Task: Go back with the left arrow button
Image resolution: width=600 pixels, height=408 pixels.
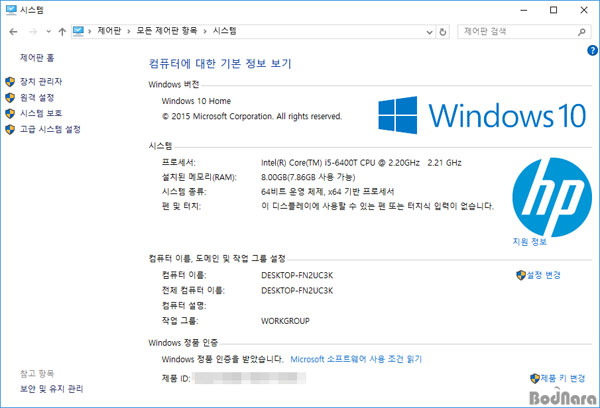Action: pyautogui.click(x=13, y=32)
